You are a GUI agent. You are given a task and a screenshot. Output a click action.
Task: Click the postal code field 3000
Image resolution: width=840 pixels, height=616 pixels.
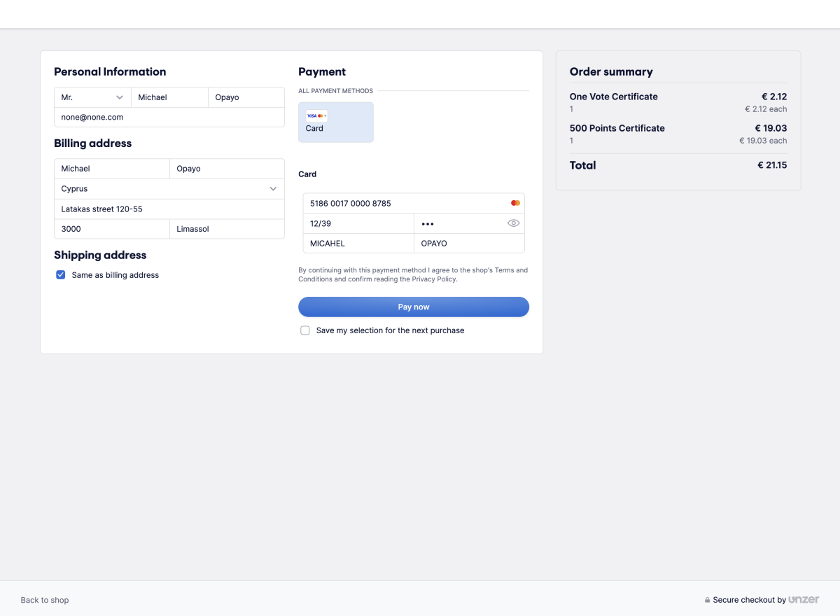112,229
